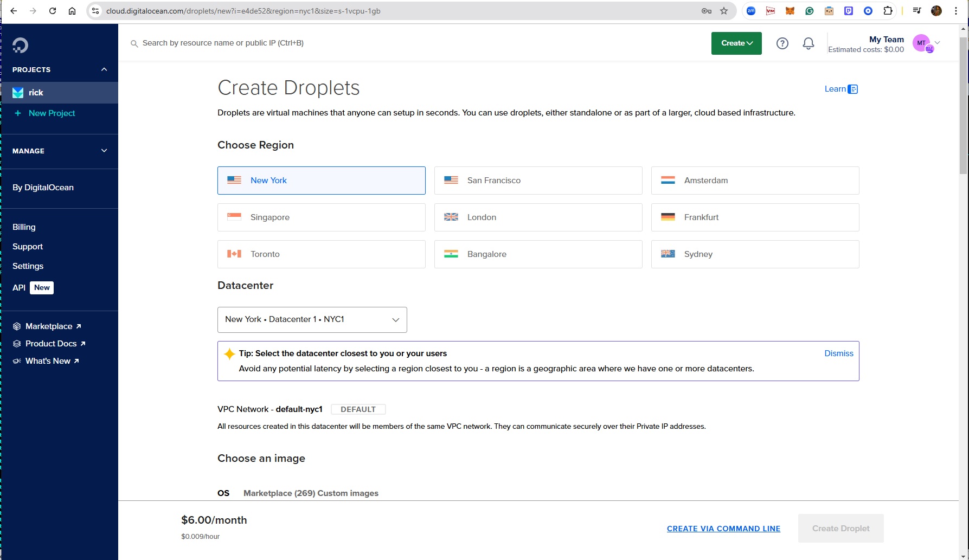Click the tip star icon
Viewport: 969px width, 560px height.
point(229,354)
